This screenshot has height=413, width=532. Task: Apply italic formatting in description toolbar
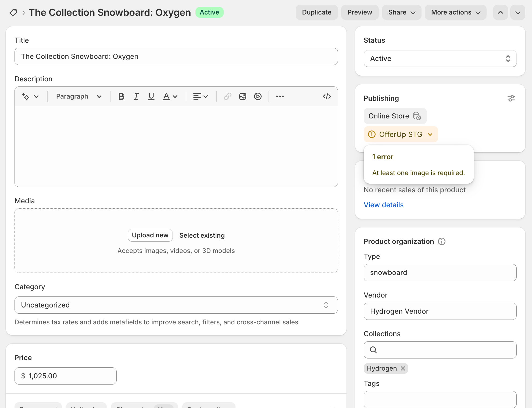[x=136, y=96]
